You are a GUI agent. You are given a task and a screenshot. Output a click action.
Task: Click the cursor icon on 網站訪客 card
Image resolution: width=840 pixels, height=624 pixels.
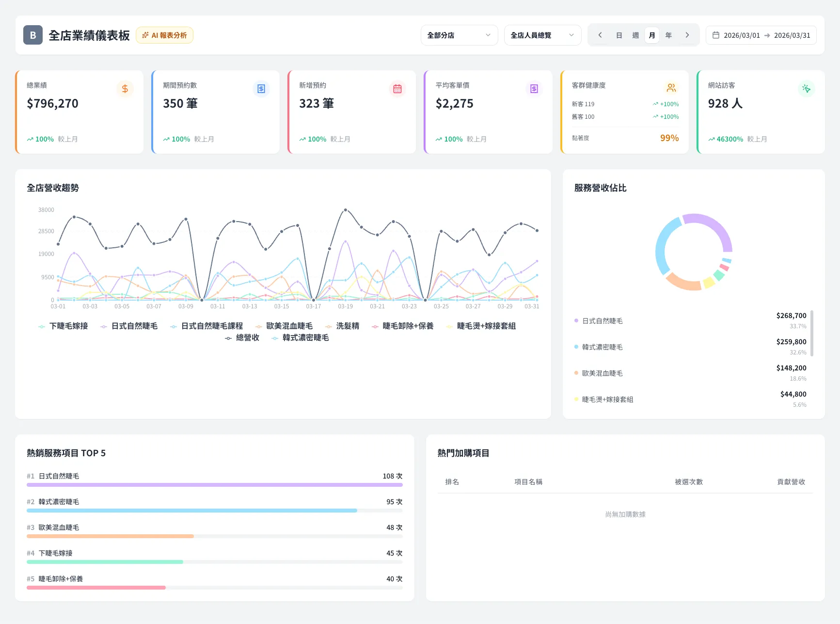click(806, 89)
